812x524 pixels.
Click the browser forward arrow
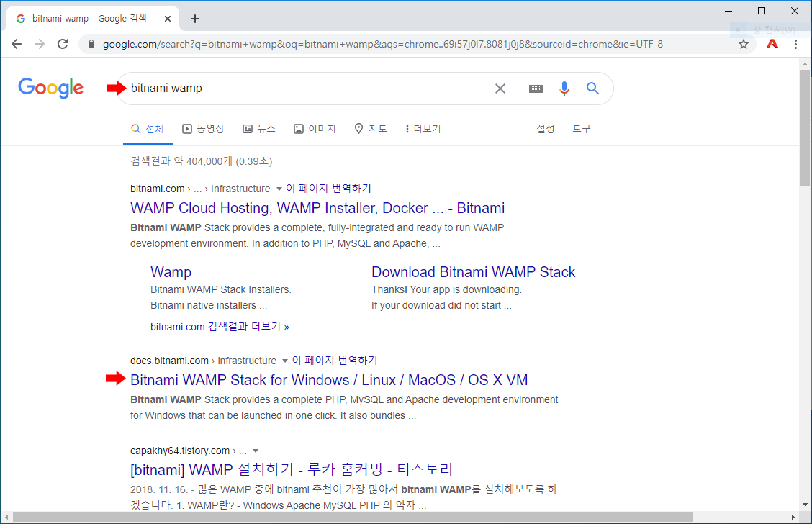pyautogui.click(x=40, y=44)
